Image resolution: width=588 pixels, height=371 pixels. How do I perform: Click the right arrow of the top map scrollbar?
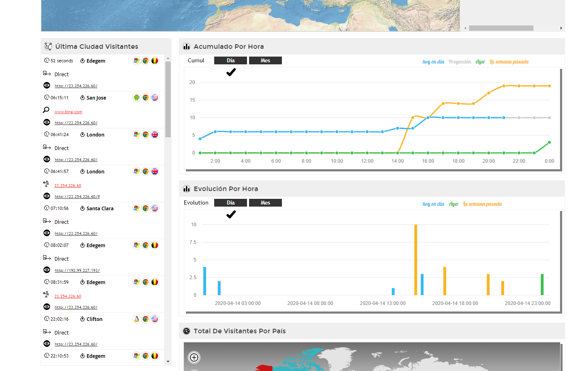[x=561, y=28]
